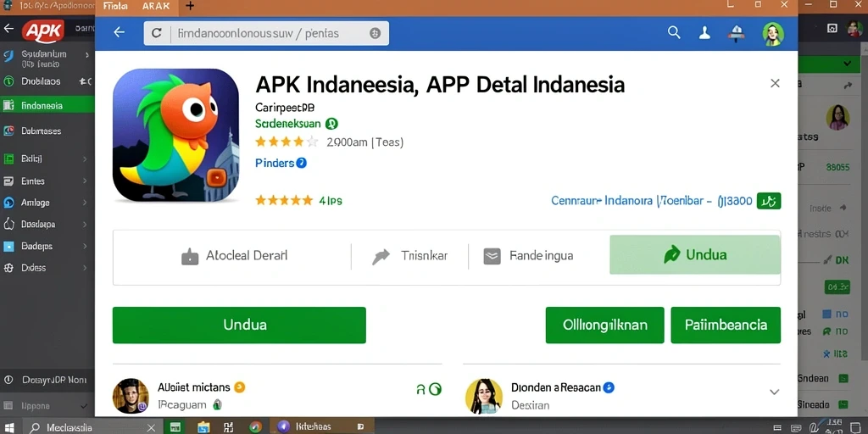Image resolution: width=868 pixels, height=434 pixels.
Task: Click the Fande ingua message button
Action: pos(528,256)
